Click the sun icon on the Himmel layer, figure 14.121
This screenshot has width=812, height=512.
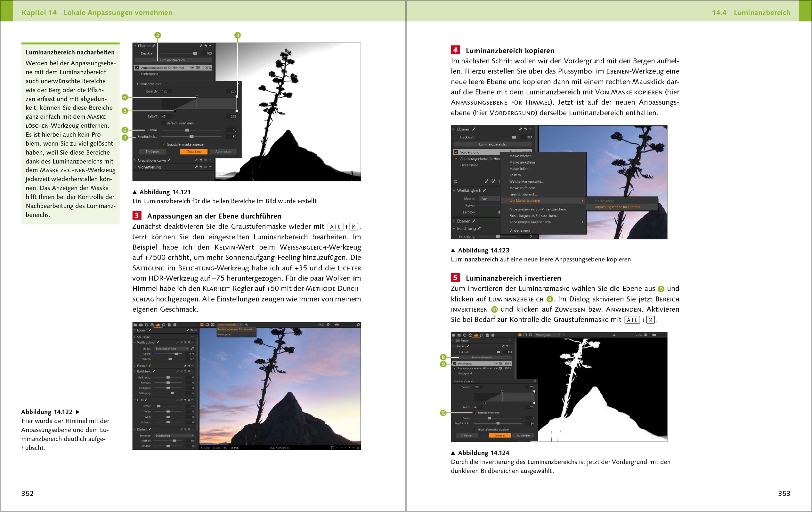coord(192,68)
